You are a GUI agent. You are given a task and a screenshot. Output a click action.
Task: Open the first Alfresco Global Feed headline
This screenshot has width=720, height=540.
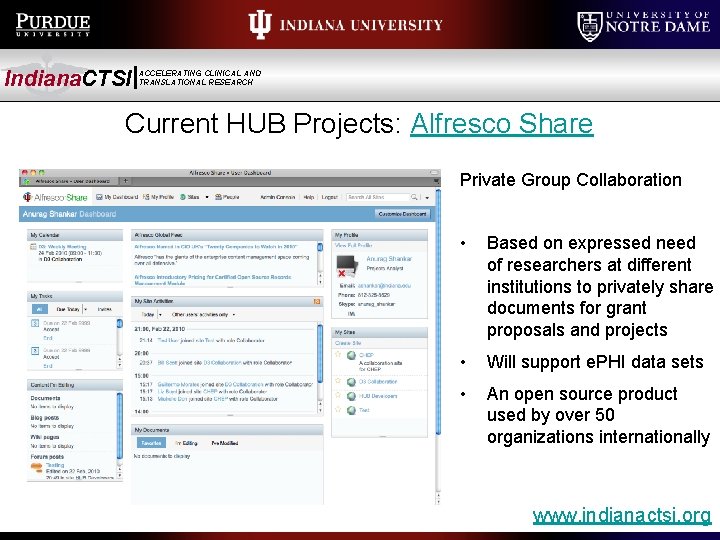coord(216,247)
